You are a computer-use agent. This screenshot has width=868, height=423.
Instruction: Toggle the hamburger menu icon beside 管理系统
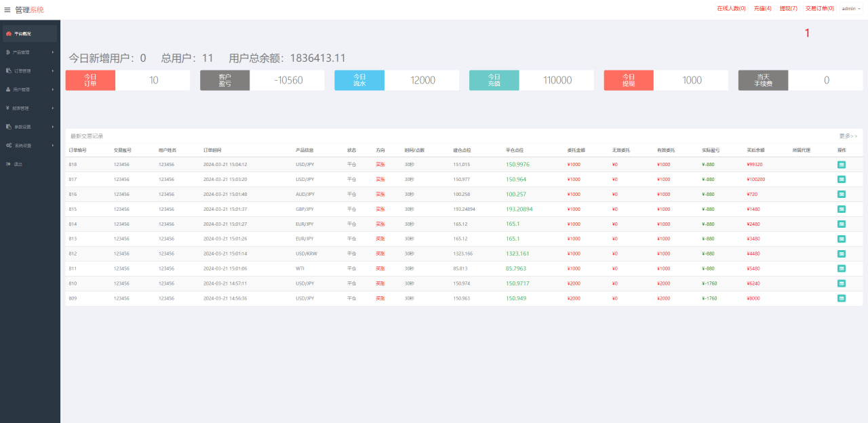point(7,9)
